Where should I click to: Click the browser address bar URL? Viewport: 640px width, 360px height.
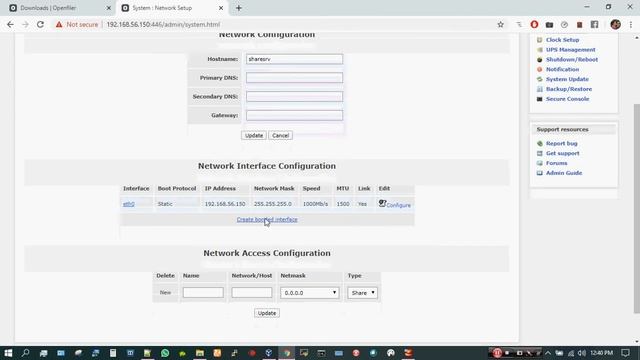coord(163,24)
